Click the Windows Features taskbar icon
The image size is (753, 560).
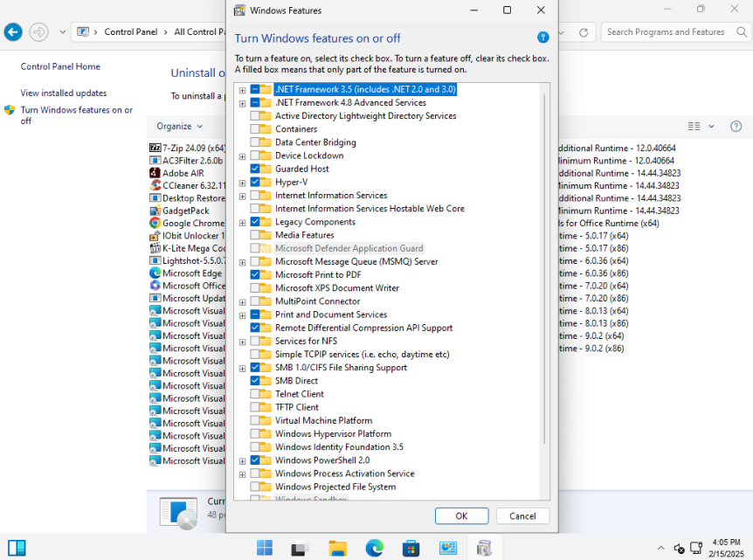485,548
